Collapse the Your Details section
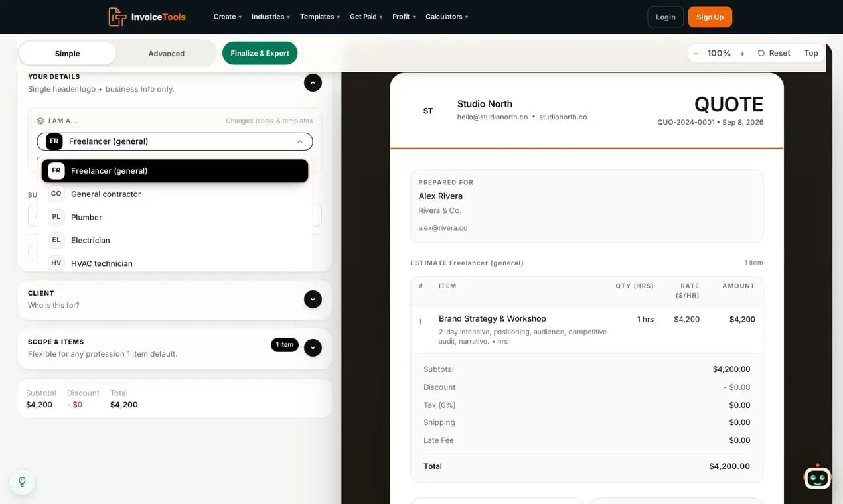Screen dimensions: 843x504 313,82
